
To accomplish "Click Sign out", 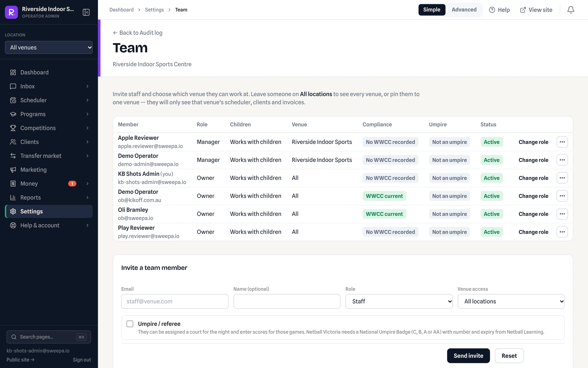I will click(x=82, y=360).
